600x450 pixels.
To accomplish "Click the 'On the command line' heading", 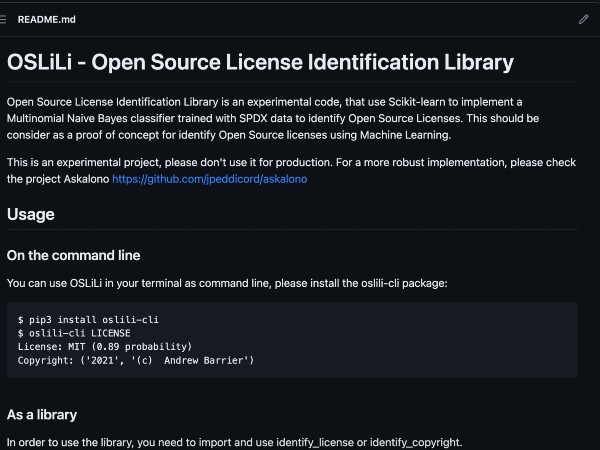I will [73, 255].
